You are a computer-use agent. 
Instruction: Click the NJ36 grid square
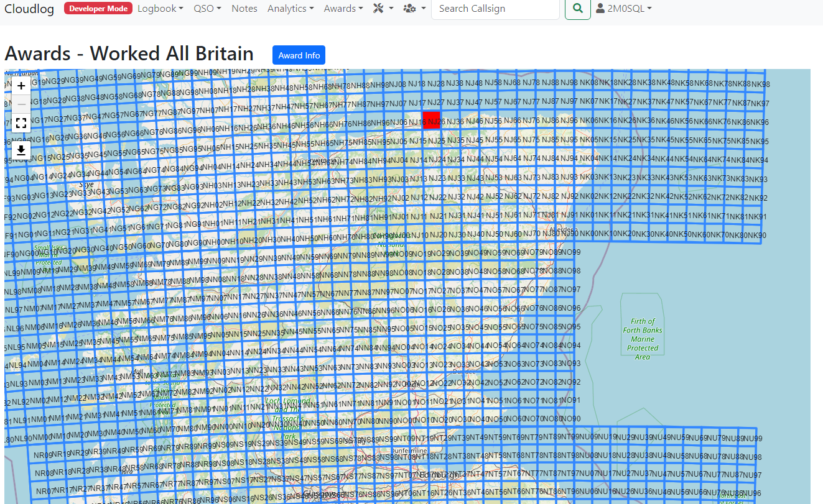(x=455, y=121)
